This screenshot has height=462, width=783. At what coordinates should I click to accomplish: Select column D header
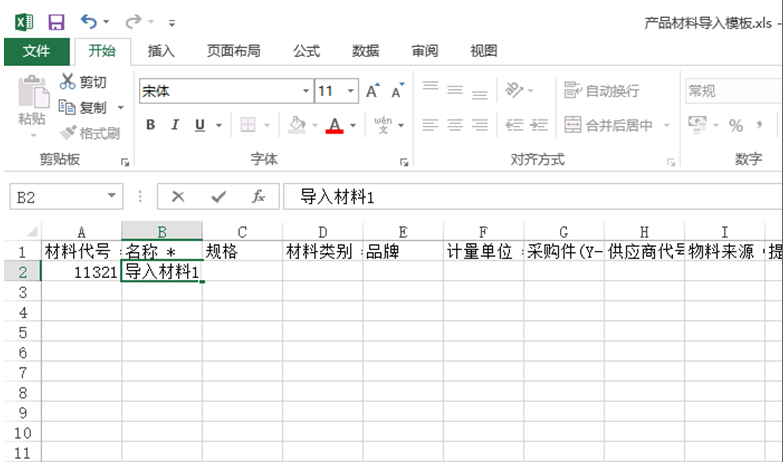323,232
